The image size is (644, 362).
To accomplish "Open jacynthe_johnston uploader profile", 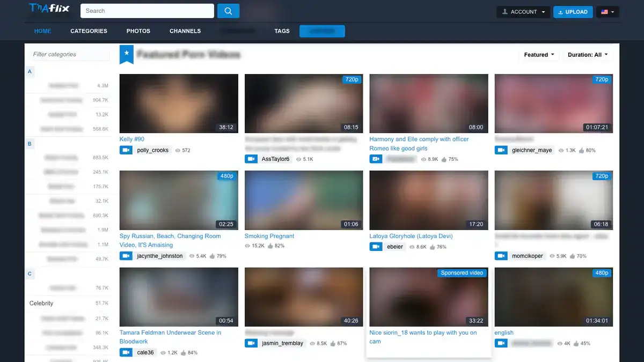I will pos(160,256).
